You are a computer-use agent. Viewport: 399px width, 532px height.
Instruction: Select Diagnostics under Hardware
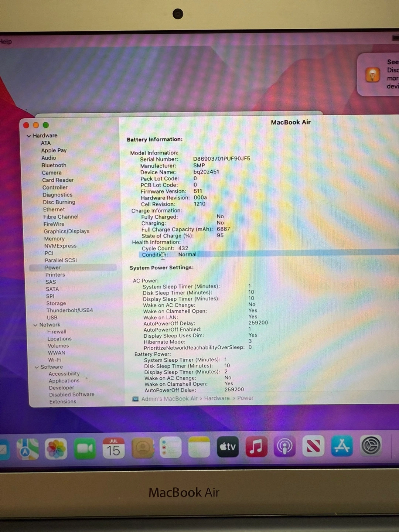pyautogui.click(x=58, y=195)
